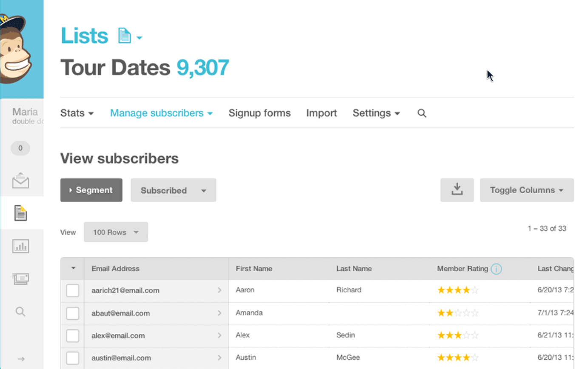Open the Subscribed status dropdown

pos(173,190)
